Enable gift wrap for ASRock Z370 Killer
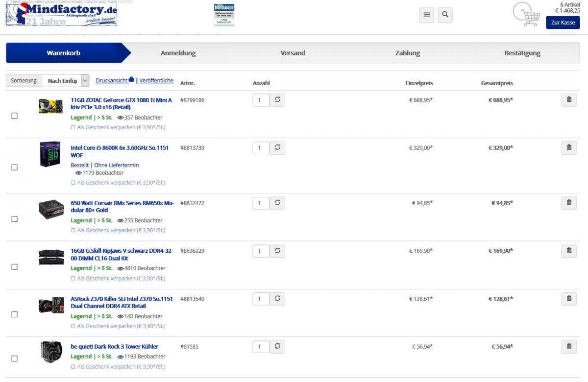The width and height of the screenshot is (588, 382). [73, 326]
